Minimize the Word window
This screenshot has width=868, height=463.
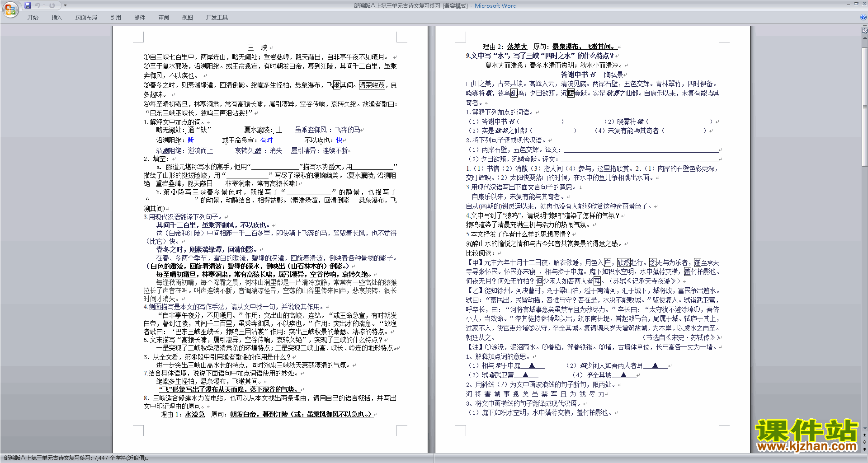click(848, 4)
